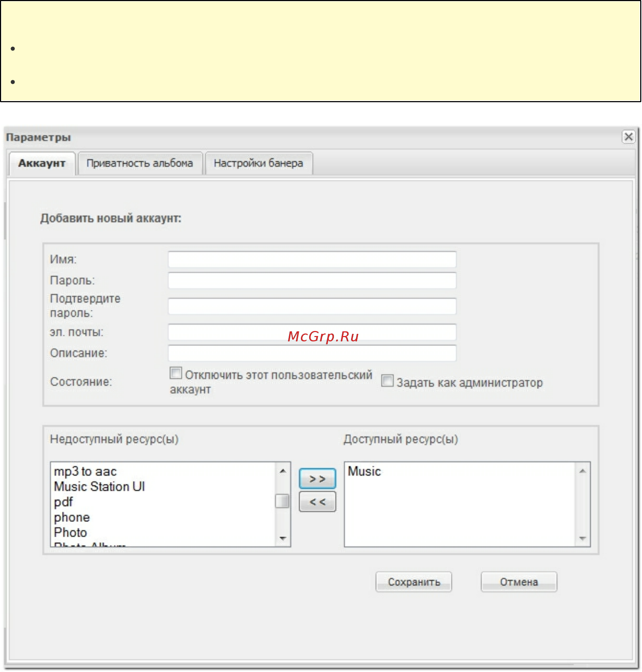
Task: Click down arrow of unavailable resources scrollbar
Action: (283, 539)
